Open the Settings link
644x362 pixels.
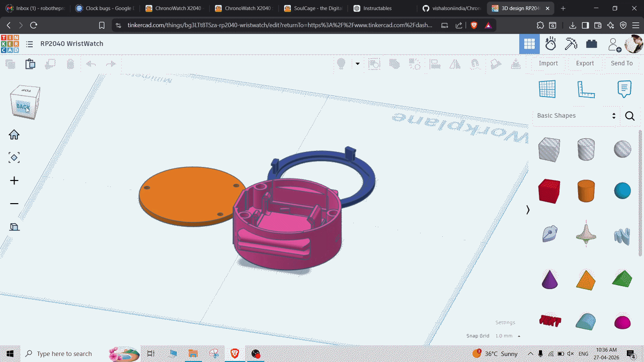coord(505,323)
